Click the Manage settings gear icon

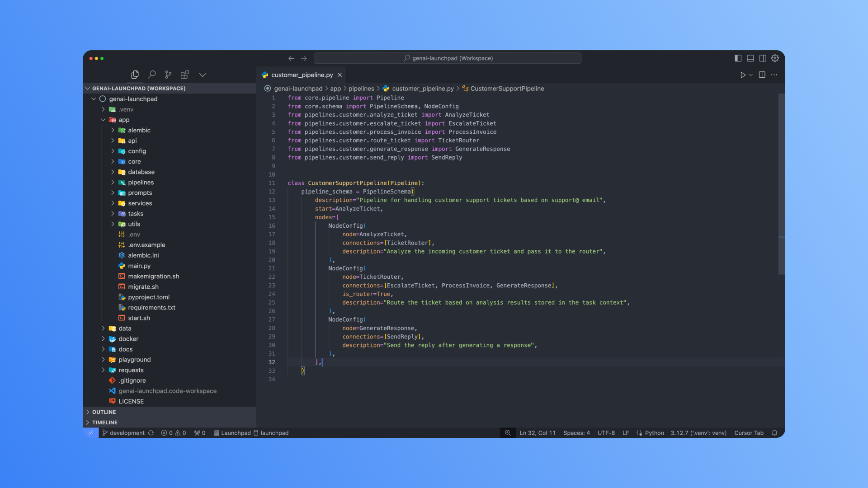(x=775, y=58)
